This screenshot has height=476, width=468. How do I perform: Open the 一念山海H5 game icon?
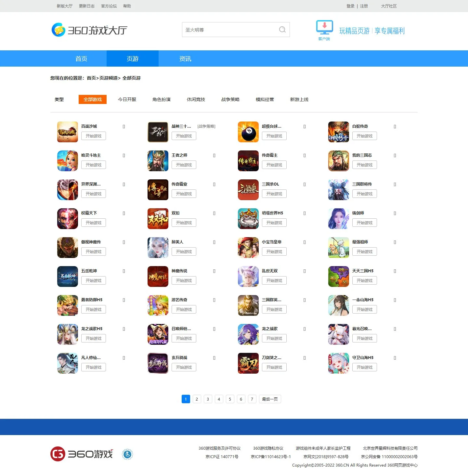click(339, 305)
